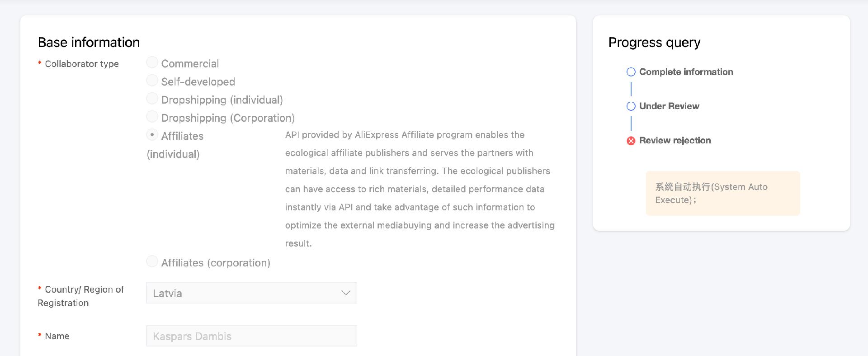Click the Base information heading
Viewport: 868px width, 356px height.
(89, 43)
